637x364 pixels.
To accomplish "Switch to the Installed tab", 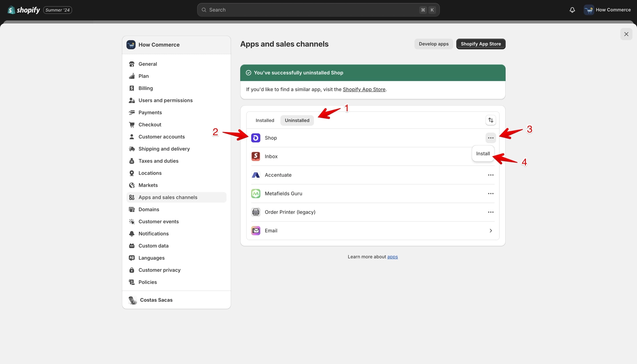I will [265, 120].
